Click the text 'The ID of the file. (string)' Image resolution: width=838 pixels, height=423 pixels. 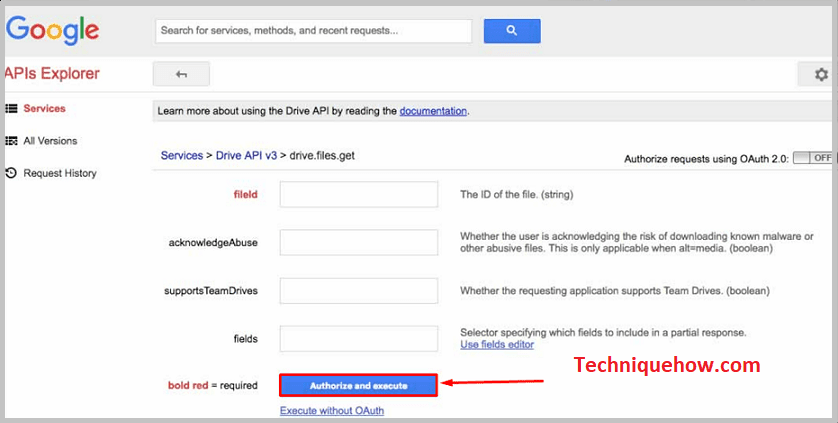click(517, 195)
